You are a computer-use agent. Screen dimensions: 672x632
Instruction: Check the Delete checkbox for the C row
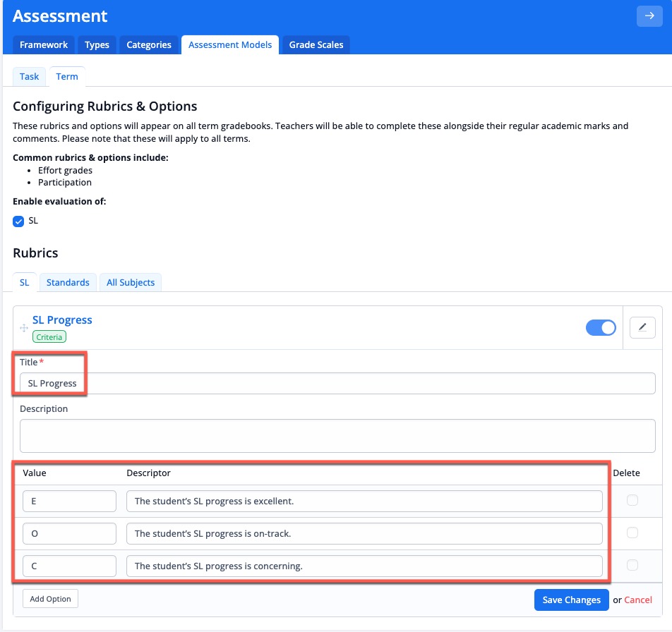point(633,566)
